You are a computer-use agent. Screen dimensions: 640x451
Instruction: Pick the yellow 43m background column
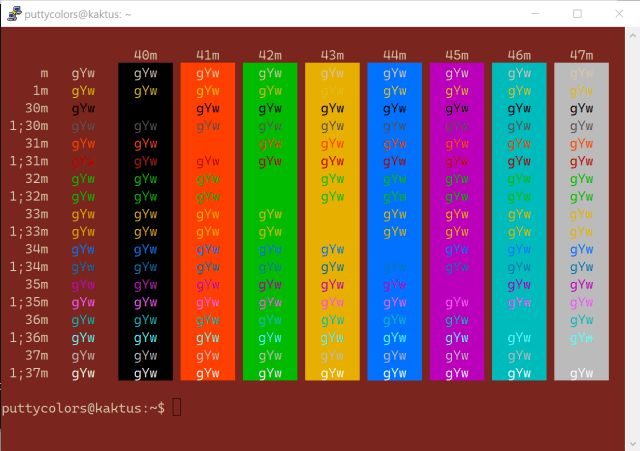pyautogui.click(x=332, y=222)
